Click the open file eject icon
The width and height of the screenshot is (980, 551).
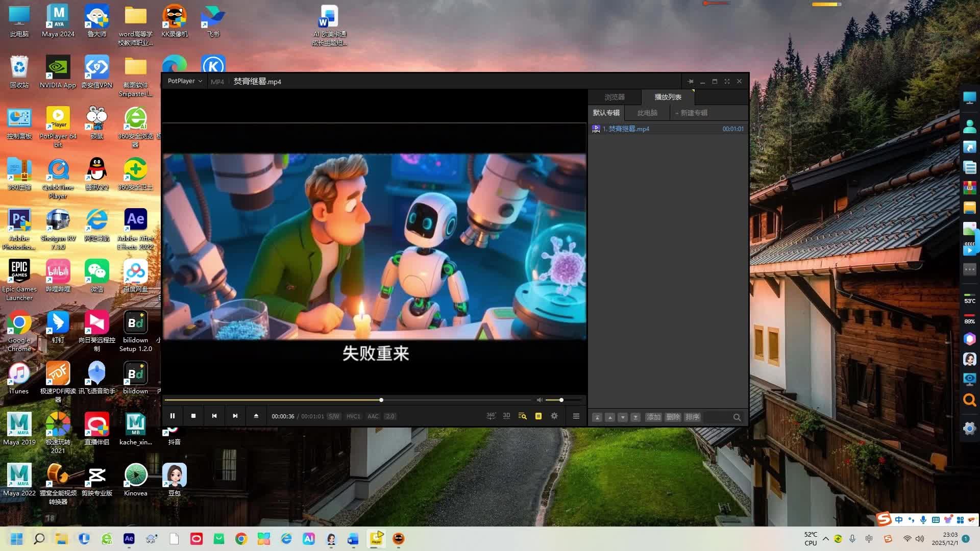(256, 416)
